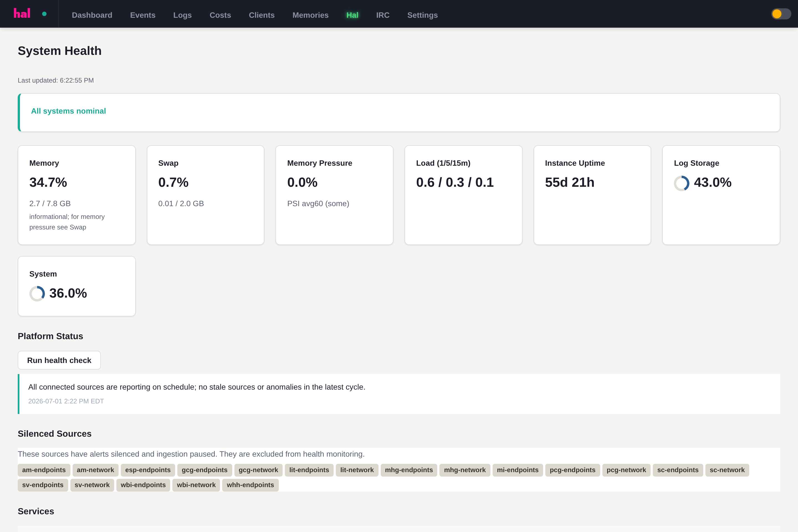Click the "These sources have alerts silenced" description
This screenshot has height=532, width=798.
tap(191, 454)
